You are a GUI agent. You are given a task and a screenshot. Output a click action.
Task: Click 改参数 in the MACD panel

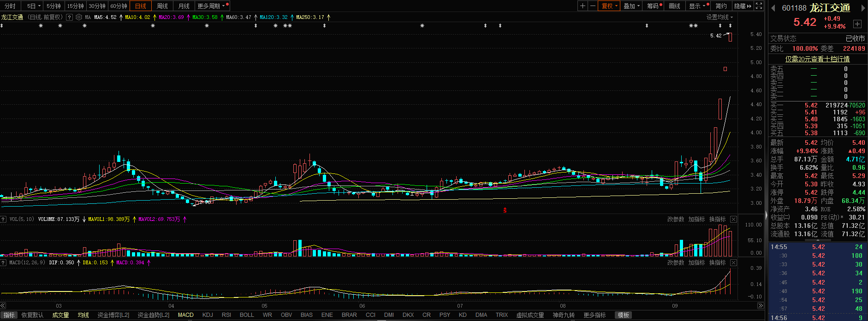tap(676, 262)
